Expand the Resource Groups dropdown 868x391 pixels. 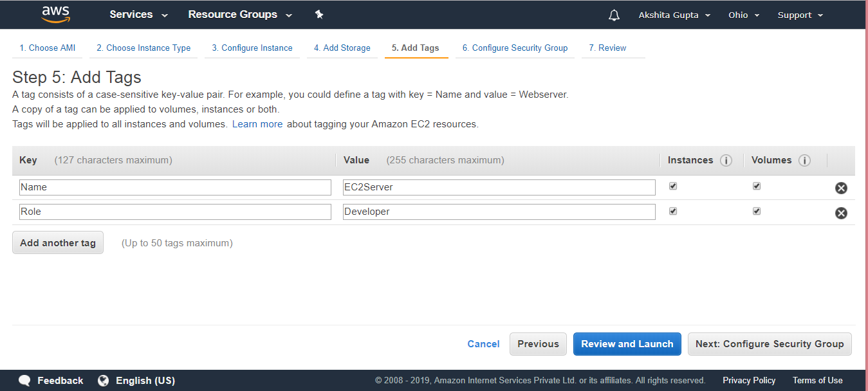(240, 14)
